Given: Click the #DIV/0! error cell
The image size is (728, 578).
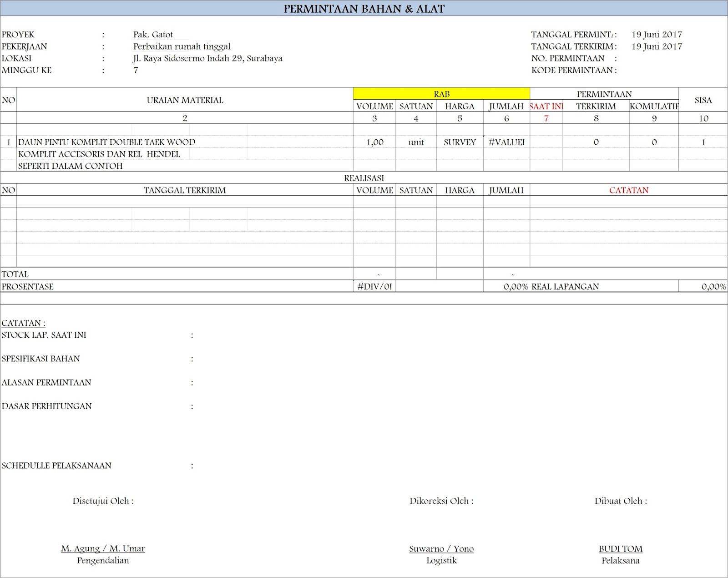Looking at the screenshot, I should point(374,286).
